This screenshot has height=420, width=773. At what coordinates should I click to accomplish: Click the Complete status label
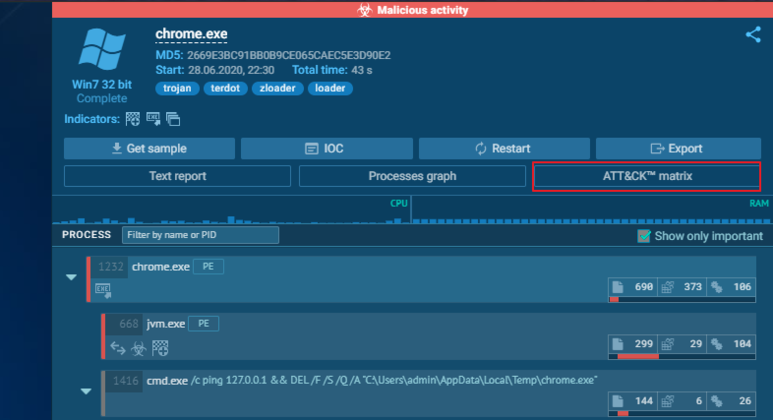tap(102, 98)
